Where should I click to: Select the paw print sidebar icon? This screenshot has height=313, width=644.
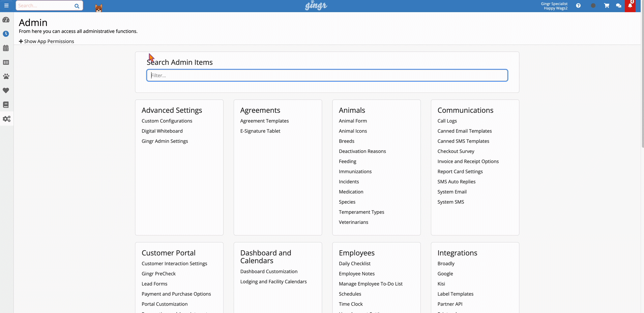(6, 76)
